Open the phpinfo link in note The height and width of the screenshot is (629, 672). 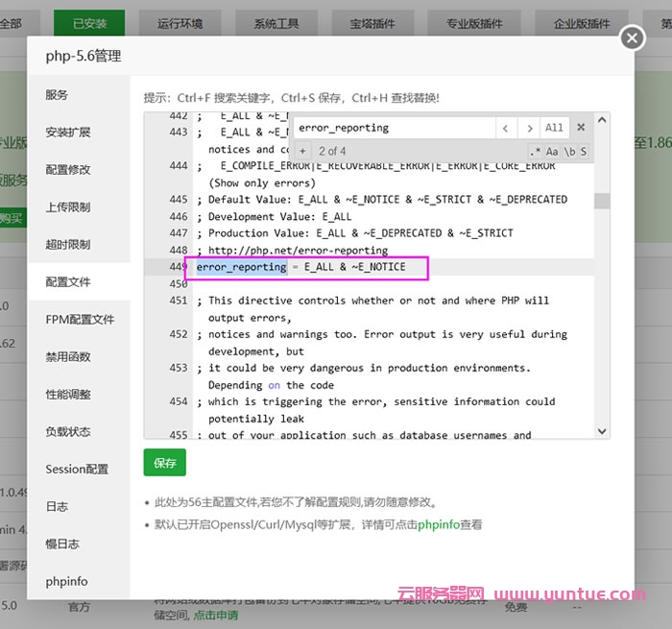(x=437, y=525)
